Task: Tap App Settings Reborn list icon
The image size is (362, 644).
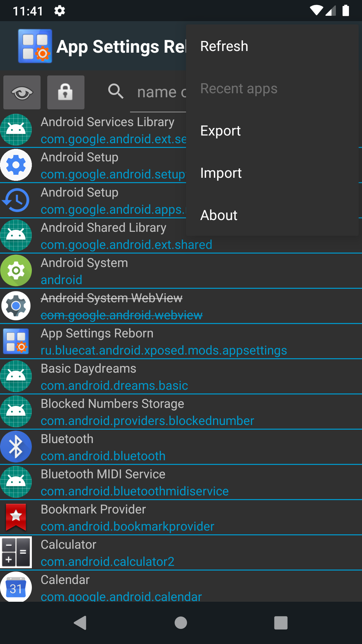Action: point(16,341)
